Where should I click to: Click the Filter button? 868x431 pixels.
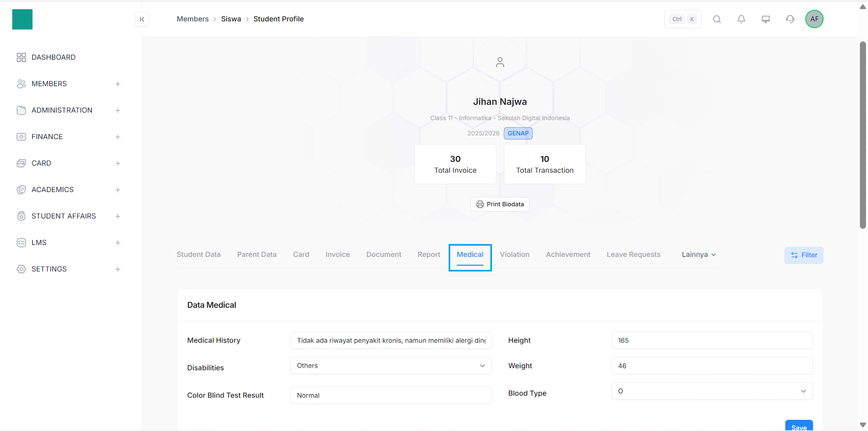click(804, 255)
